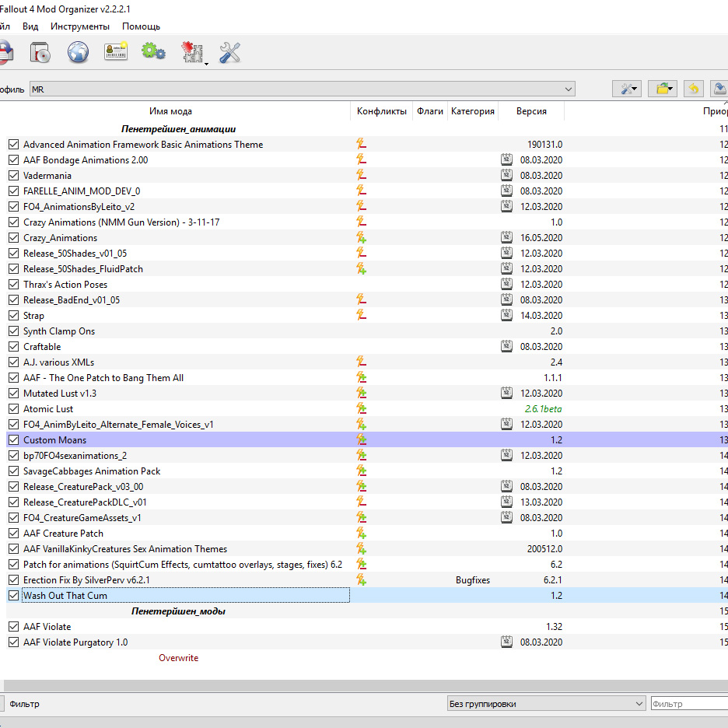Toggle checkbox for Strap mod
This screenshot has width=728, height=728.
[x=13, y=315]
